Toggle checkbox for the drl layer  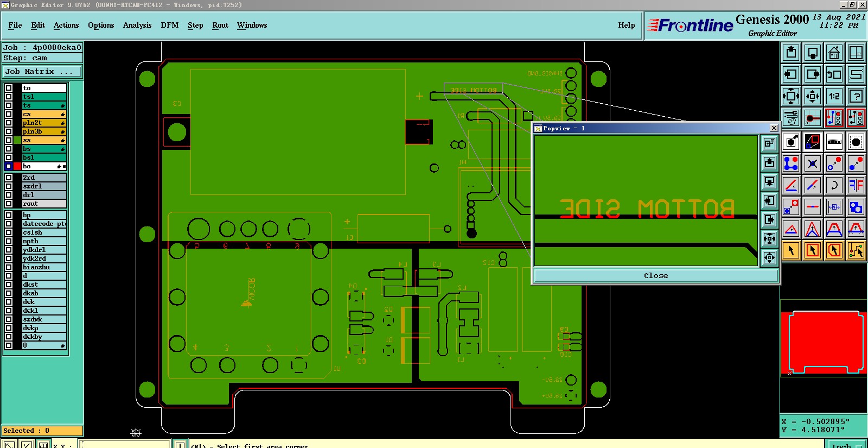point(9,195)
